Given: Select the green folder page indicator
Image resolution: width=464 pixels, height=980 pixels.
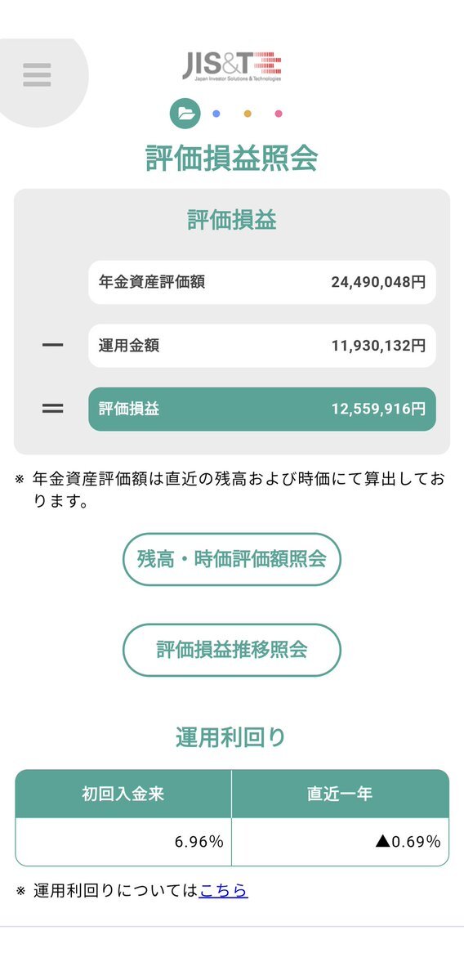Looking at the screenshot, I should [185, 114].
